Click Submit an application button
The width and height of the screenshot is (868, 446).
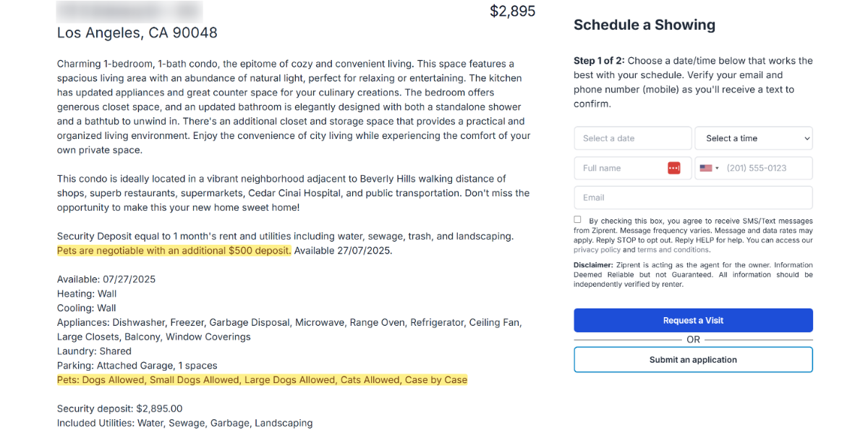pyautogui.click(x=693, y=360)
